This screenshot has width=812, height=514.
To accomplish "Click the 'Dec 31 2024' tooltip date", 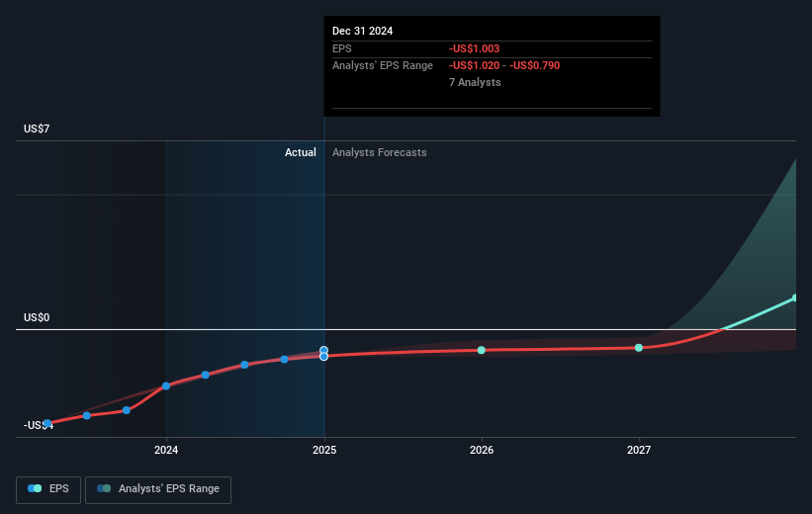I will pyautogui.click(x=363, y=31).
